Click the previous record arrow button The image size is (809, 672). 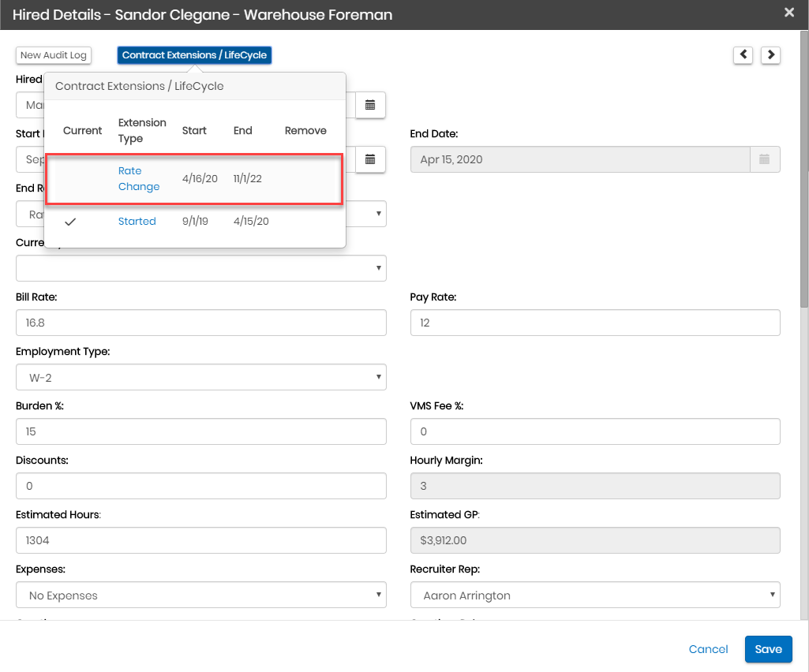[743, 54]
